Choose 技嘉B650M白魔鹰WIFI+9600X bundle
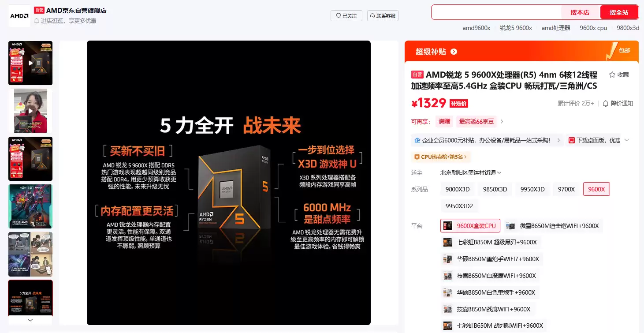 click(x=491, y=276)
